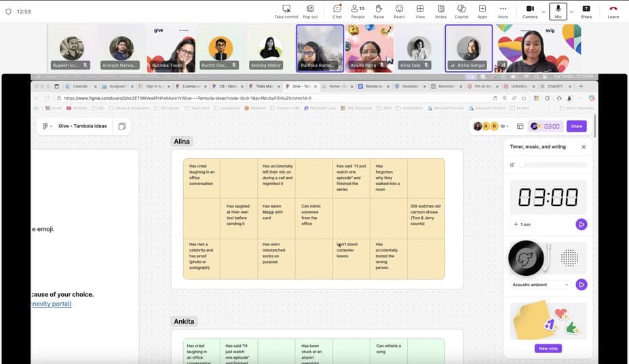
Task: Add 1 min to the timer
Action: pyautogui.click(x=522, y=224)
